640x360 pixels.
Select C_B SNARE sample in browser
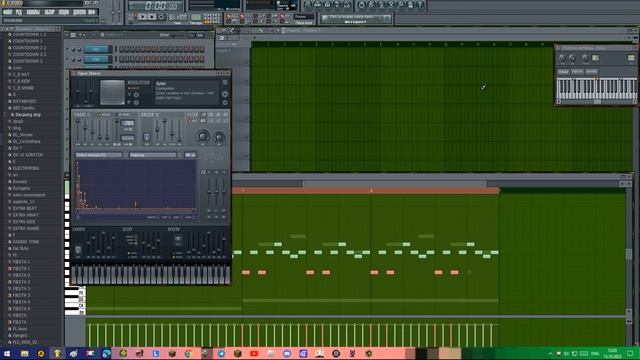coord(23,88)
